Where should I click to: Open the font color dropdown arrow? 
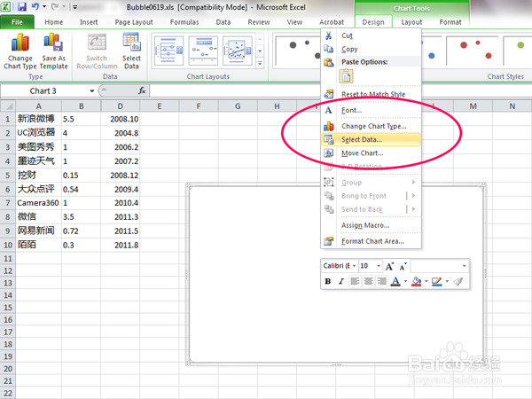(405, 281)
